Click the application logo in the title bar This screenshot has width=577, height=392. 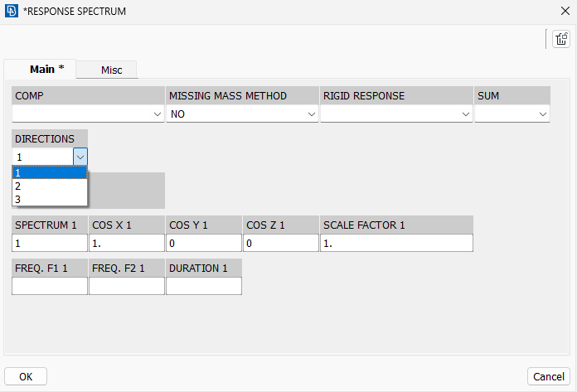[x=12, y=11]
